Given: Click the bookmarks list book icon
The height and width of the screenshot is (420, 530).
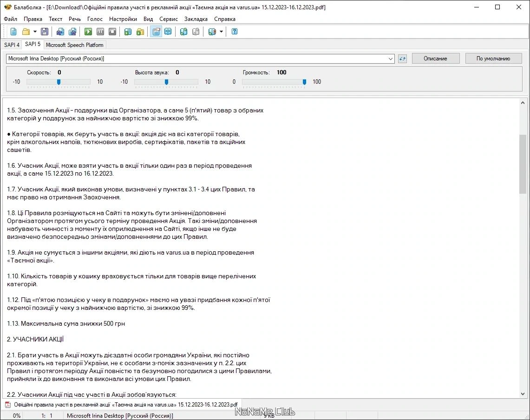Looking at the screenshot, I should tap(212, 32).
